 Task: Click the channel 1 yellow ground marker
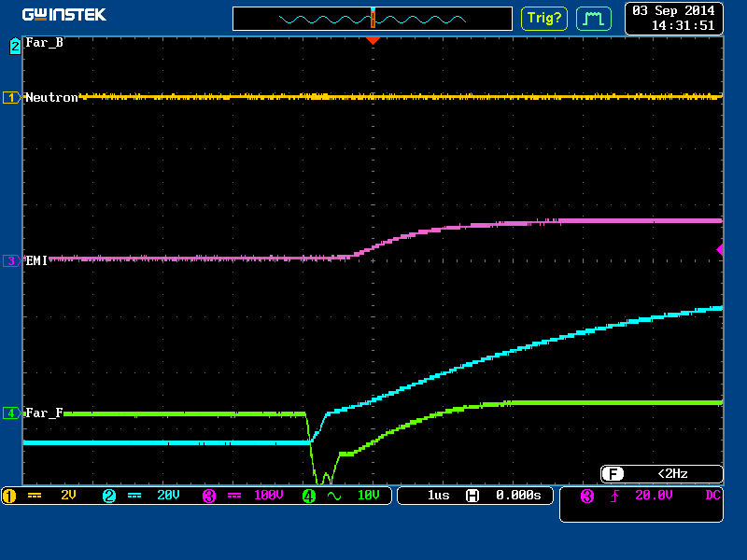pos(12,98)
